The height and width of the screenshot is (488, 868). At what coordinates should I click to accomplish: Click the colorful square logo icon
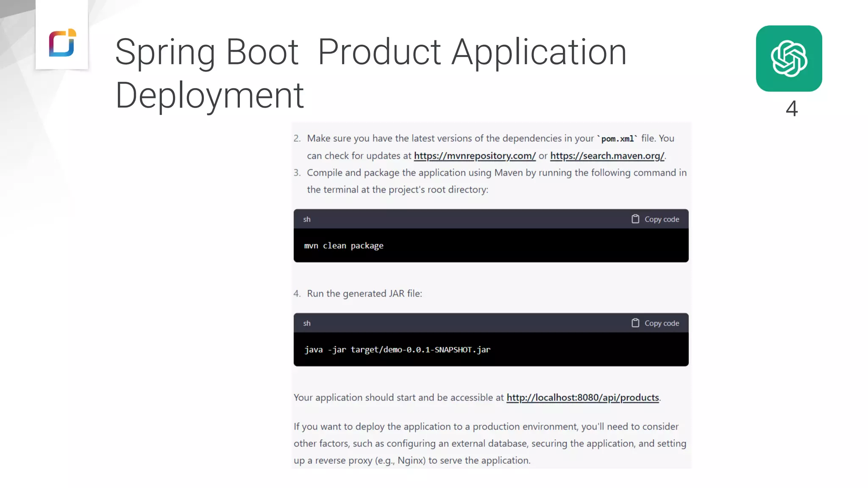62,43
